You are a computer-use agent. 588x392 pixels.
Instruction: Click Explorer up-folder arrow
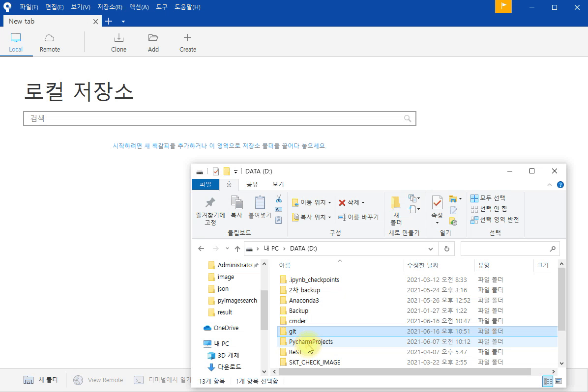[x=237, y=249]
